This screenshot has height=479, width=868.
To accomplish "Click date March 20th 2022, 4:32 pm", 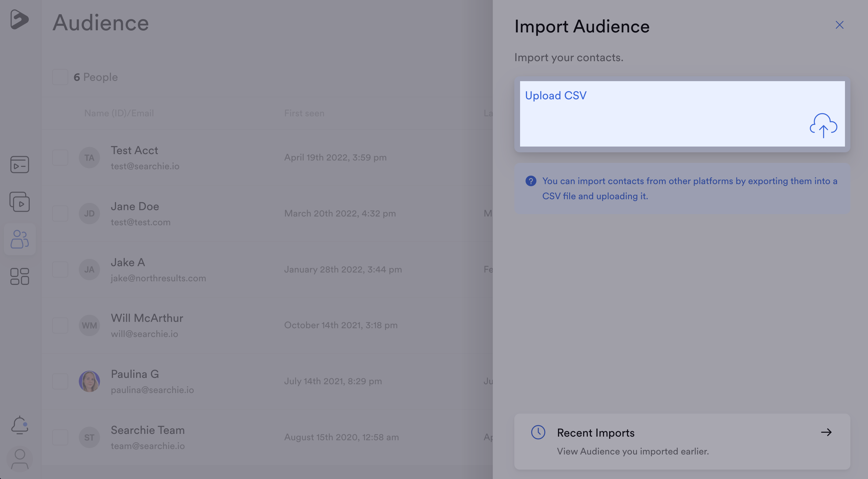I will [x=340, y=213].
